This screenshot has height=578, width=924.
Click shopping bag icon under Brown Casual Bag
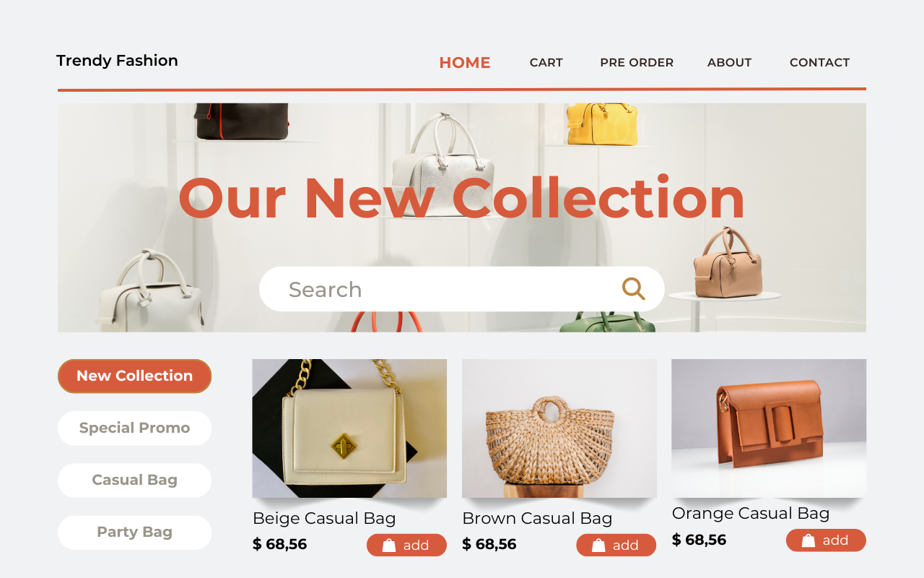(598, 545)
